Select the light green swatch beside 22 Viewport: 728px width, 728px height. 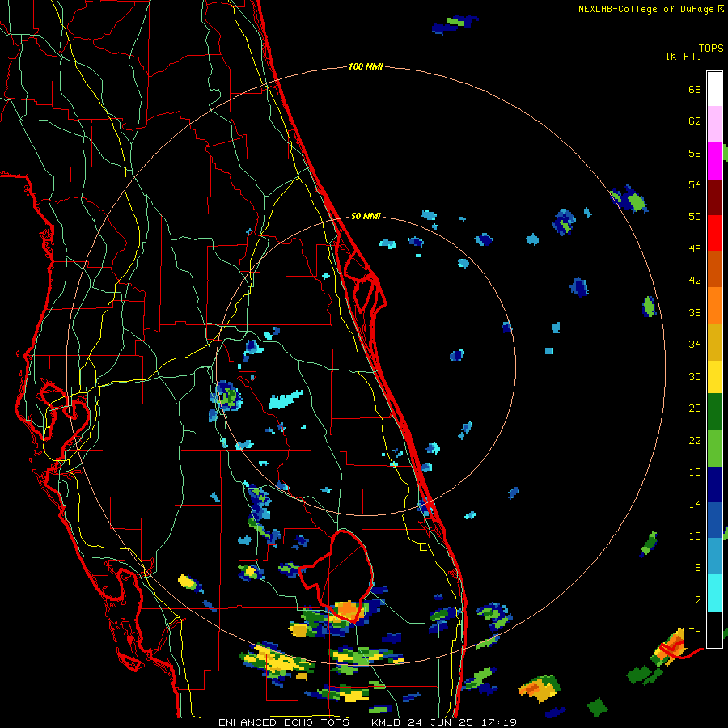tap(714, 448)
